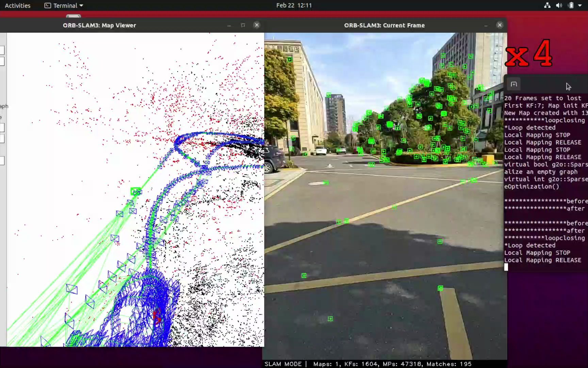This screenshot has height=368, width=588.
Task: Click terminal line 'New Map created with 13'
Action: click(546, 113)
